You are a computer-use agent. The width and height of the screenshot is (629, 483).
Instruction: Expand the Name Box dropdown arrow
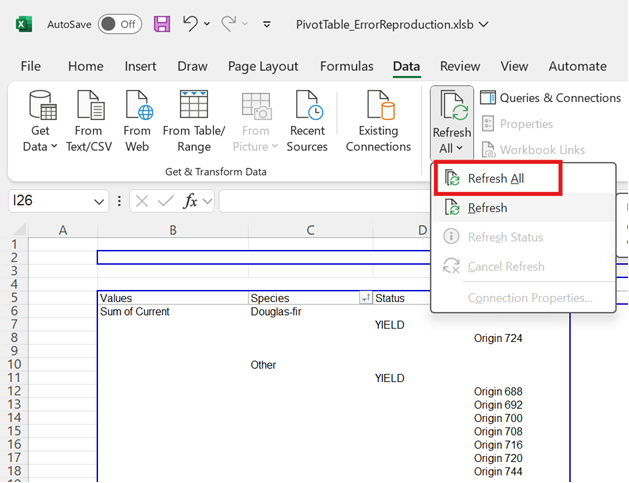point(99,201)
